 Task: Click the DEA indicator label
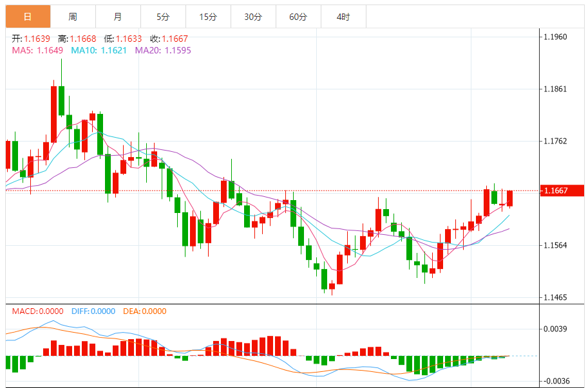(x=145, y=311)
